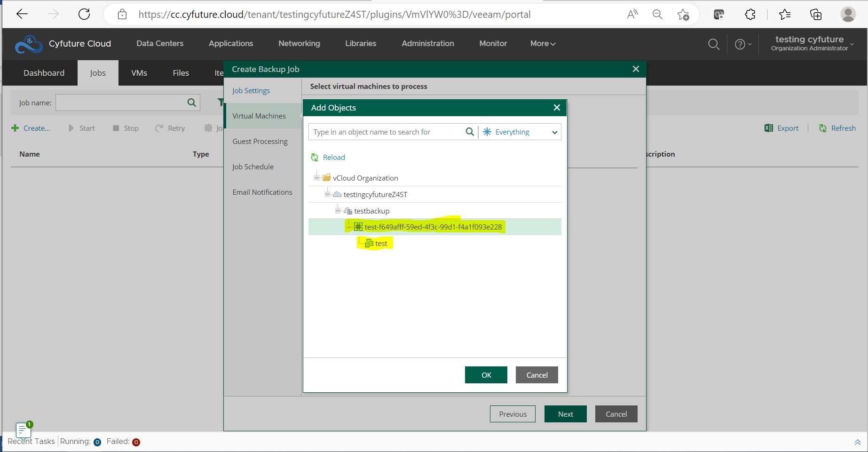The image size is (868, 452).
Task: Open the help question mark menu
Action: pos(743,44)
